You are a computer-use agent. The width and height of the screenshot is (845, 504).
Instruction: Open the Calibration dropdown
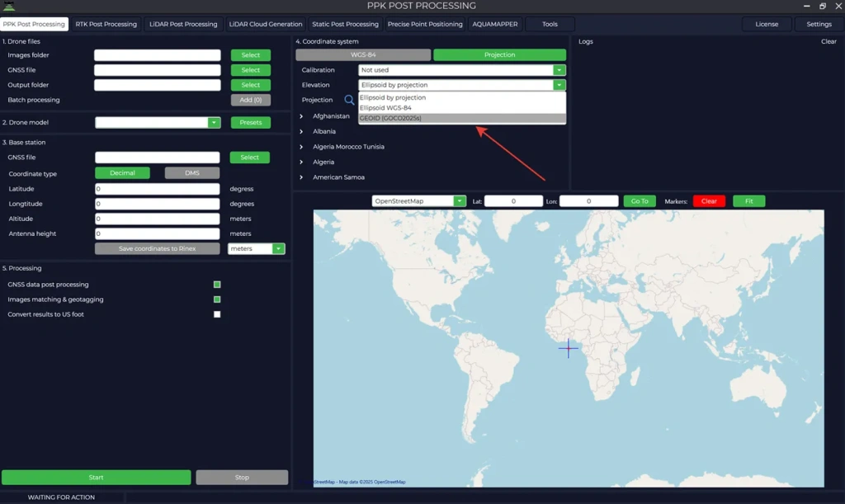[x=559, y=69]
